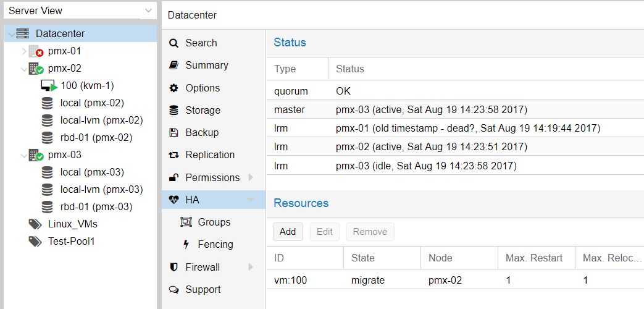Open the Groups submenu item

214,222
